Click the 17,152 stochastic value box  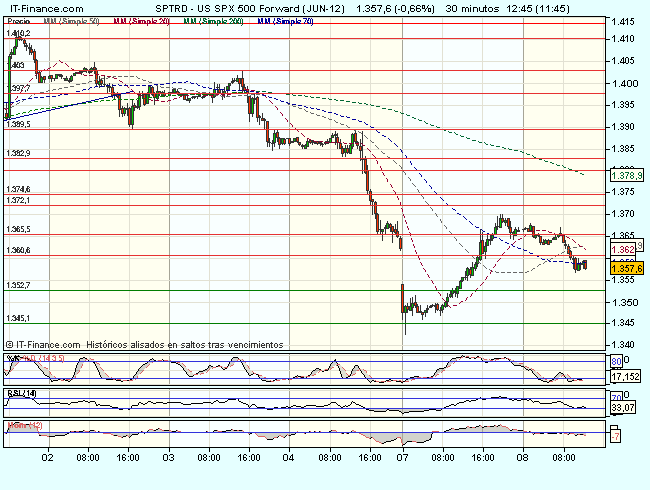point(626,377)
